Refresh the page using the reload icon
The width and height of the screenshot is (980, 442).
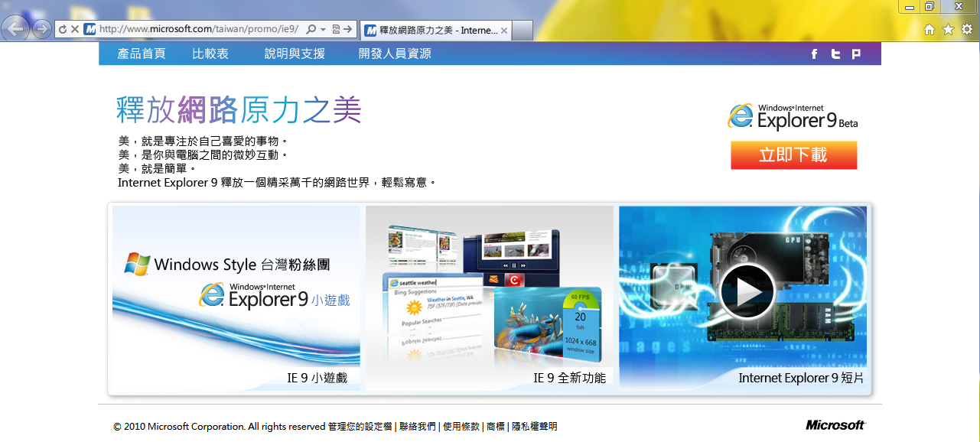click(x=63, y=29)
